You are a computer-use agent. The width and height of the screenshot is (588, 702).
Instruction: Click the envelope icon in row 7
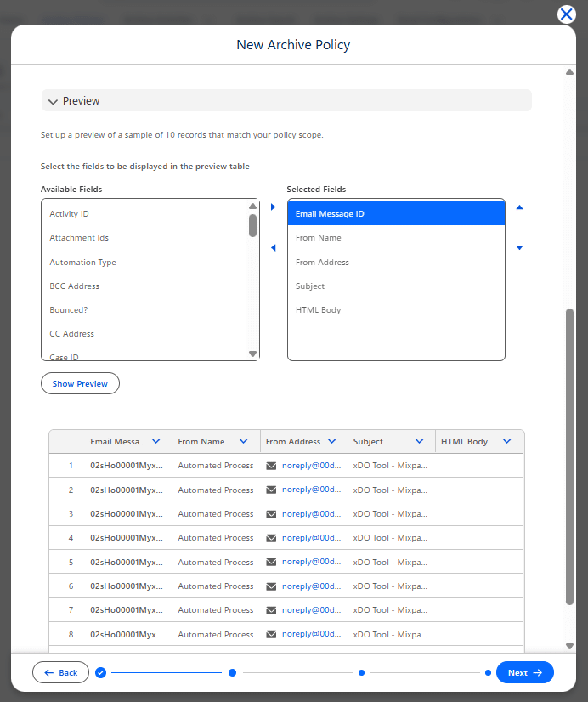pos(271,610)
